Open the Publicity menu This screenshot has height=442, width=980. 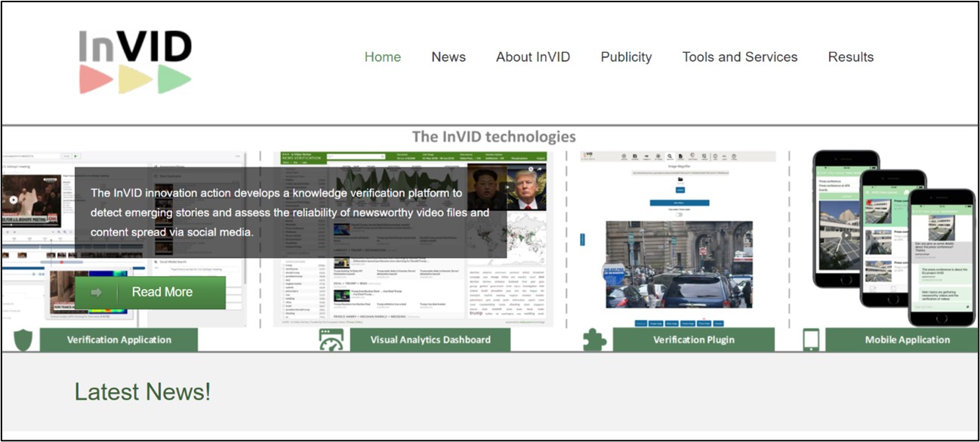click(x=626, y=57)
